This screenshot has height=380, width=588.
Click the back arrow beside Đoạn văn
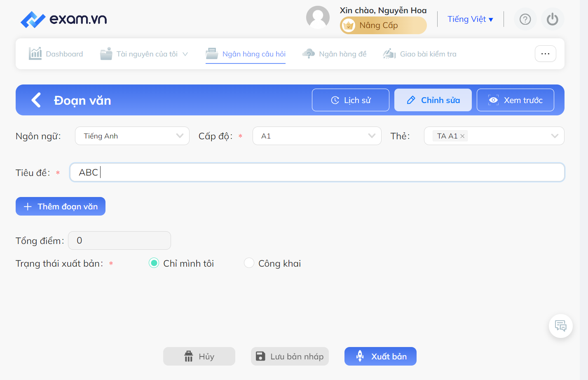point(36,100)
